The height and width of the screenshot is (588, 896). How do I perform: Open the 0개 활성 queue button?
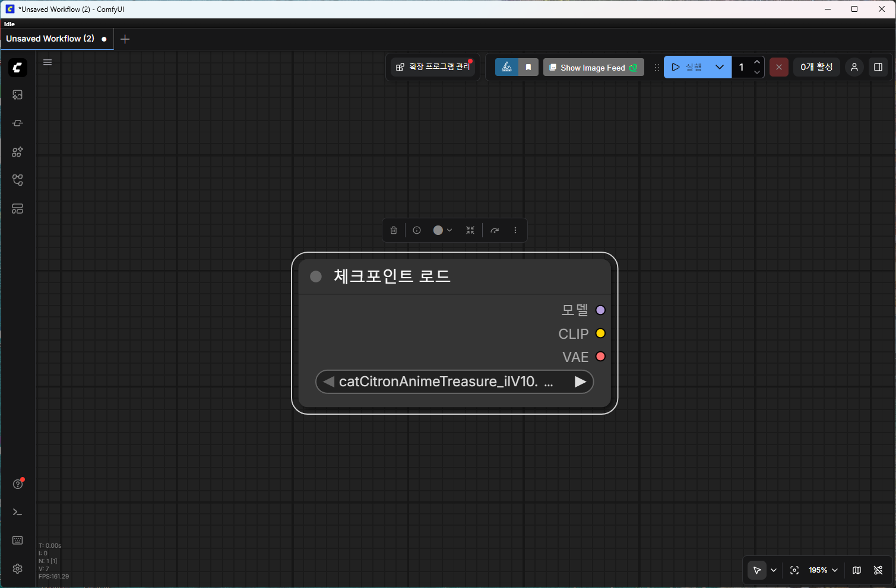click(x=816, y=67)
